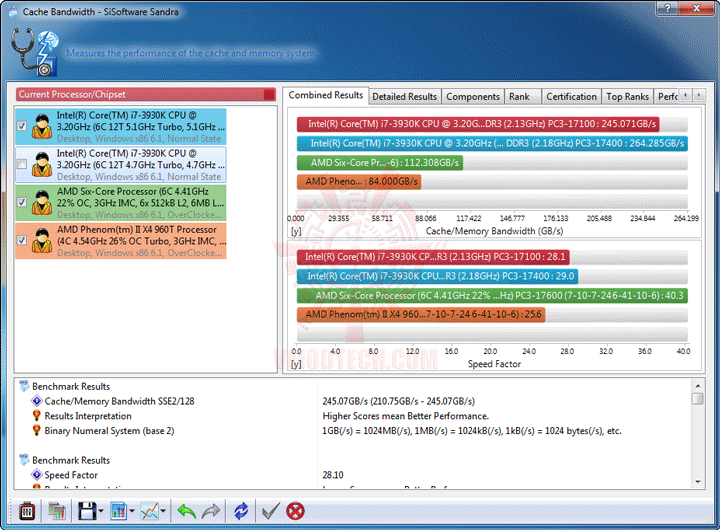Click user avatar icon beside AMD Six-Core Processor
The height and width of the screenshot is (530, 720).
pos(42,203)
